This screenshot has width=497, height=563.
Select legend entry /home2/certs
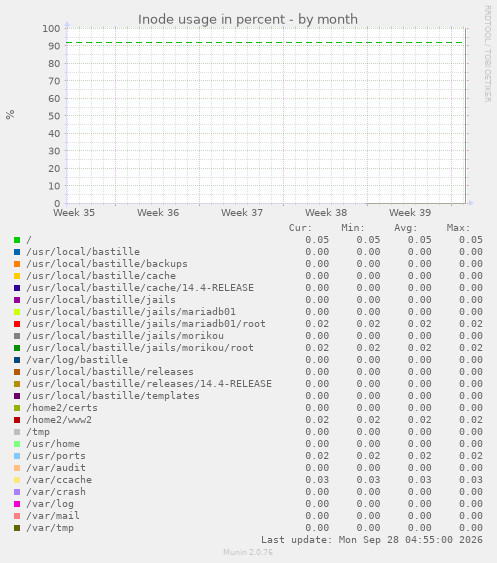[x=62, y=408]
